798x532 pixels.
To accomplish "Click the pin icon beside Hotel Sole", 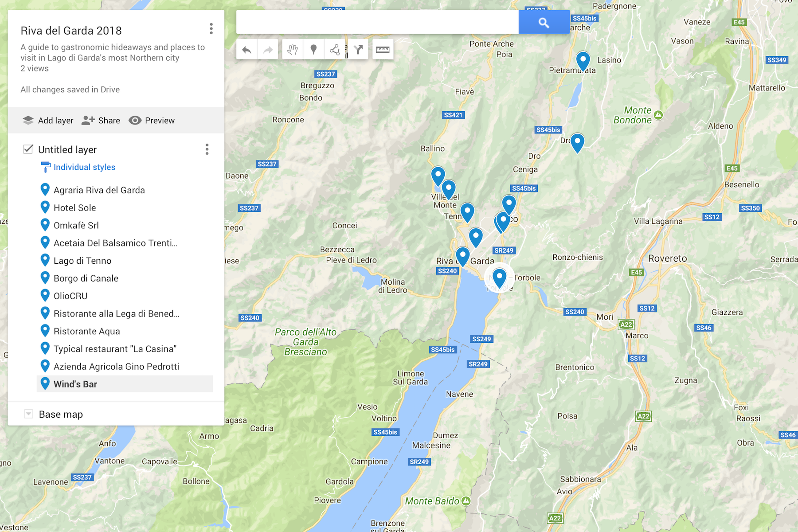I will point(45,207).
